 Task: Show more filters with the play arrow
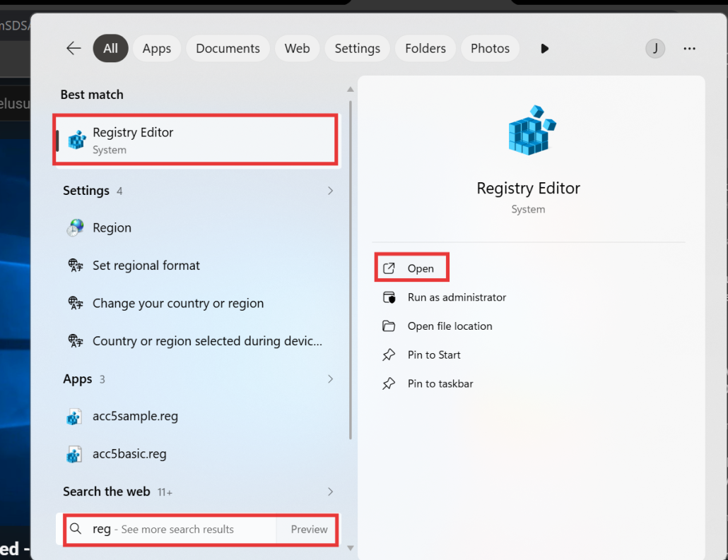coord(545,48)
